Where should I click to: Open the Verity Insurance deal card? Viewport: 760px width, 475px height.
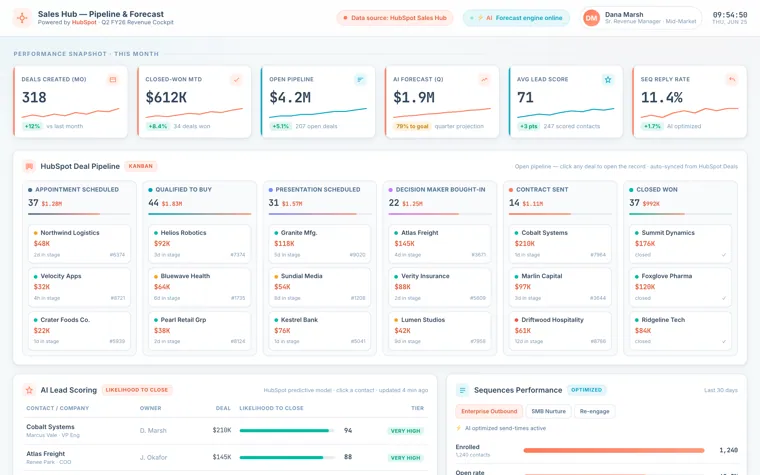pyautogui.click(x=440, y=287)
